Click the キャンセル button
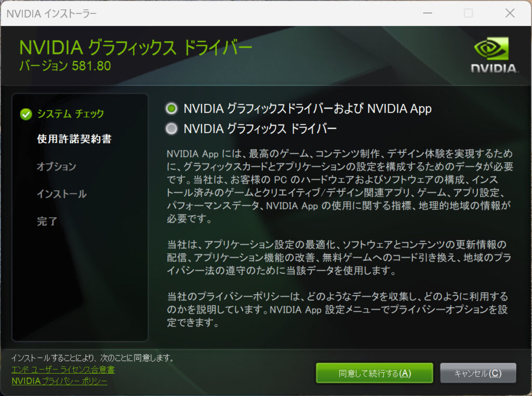 pyautogui.click(x=478, y=373)
